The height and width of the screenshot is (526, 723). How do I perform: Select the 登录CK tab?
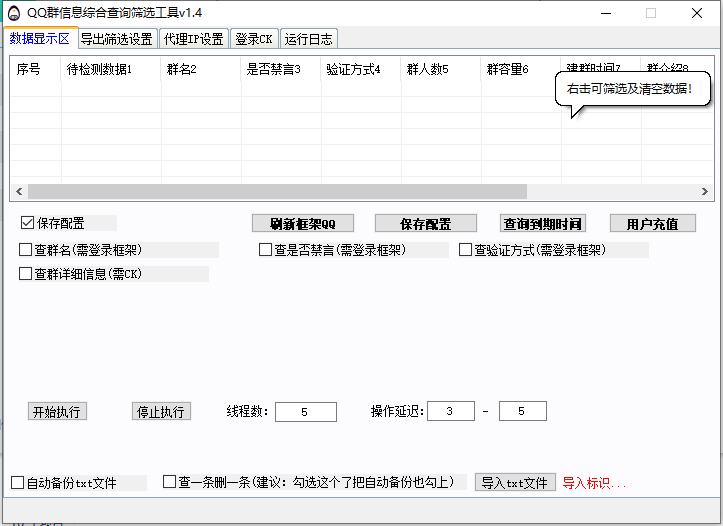click(254, 39)
